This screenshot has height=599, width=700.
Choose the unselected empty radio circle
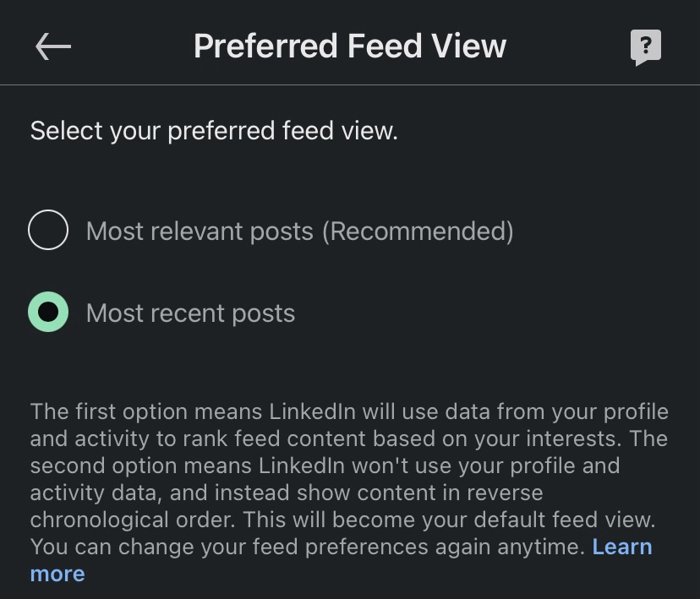pos(48,231)
